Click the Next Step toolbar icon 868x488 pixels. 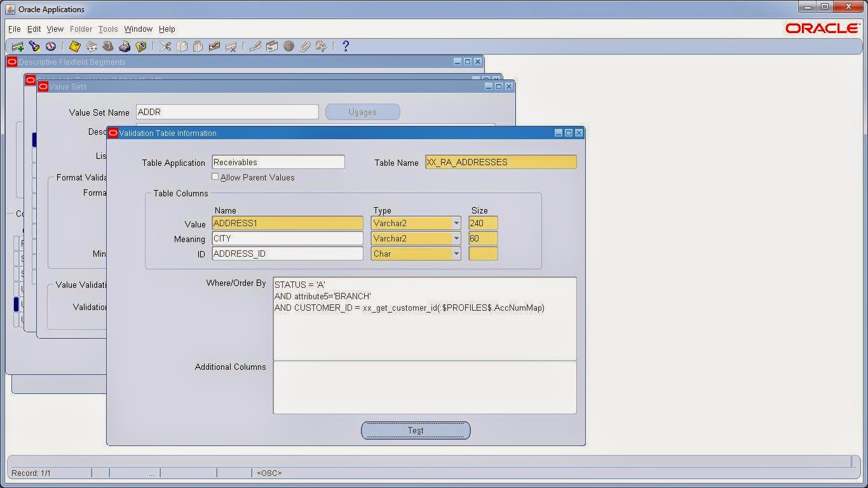pyautogui.click(x=92, y=46)
